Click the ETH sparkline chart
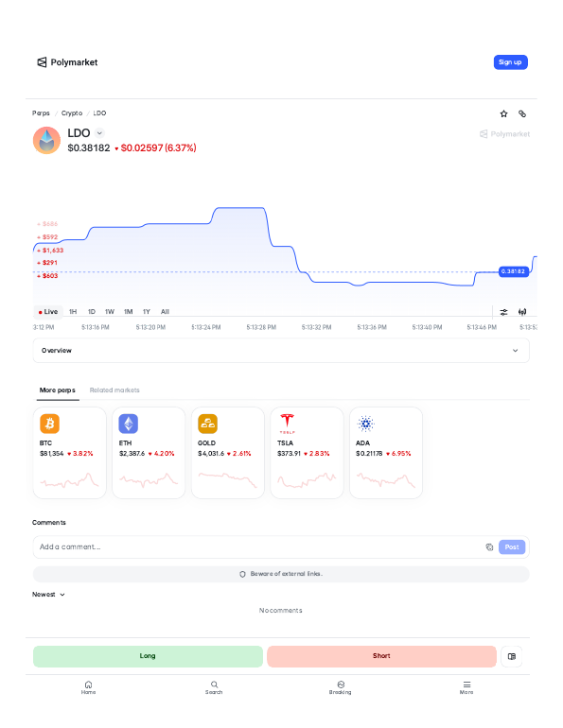Screen dimensions: 563x728 pos(149,480)
